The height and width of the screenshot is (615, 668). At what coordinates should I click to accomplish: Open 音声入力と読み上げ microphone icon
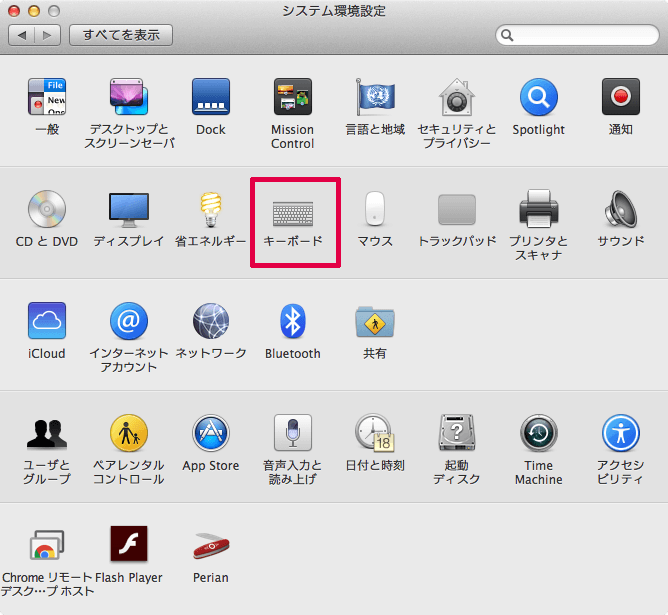pos(293,432)
